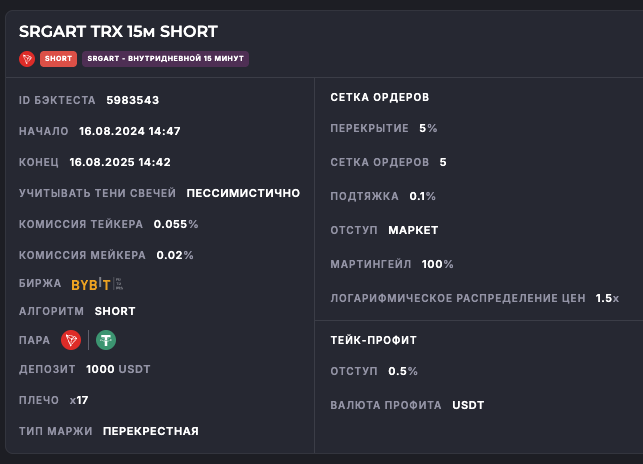Viewport: 643px width, 464px height.
Task: Click the red TRON icon in the pair row
Action: 71,340
